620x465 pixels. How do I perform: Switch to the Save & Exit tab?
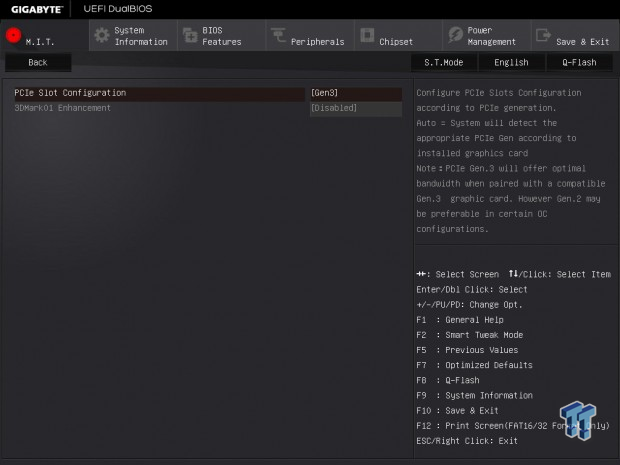pos(575,35)
